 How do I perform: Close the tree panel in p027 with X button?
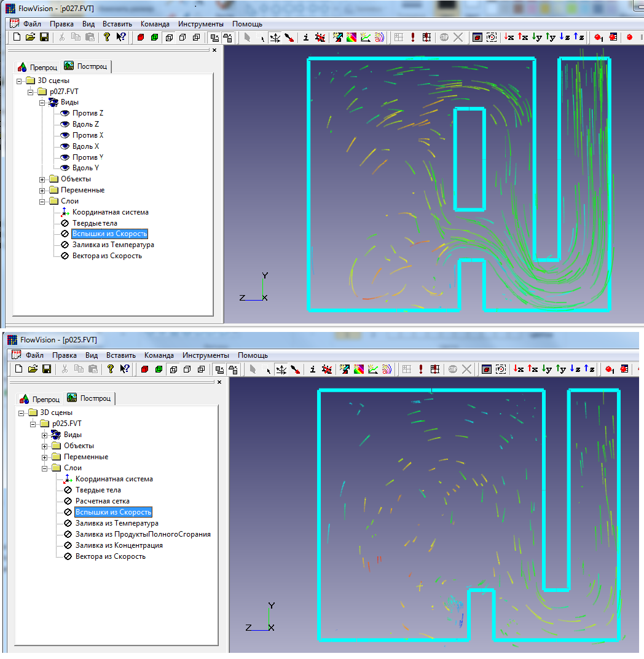point(214,50)
